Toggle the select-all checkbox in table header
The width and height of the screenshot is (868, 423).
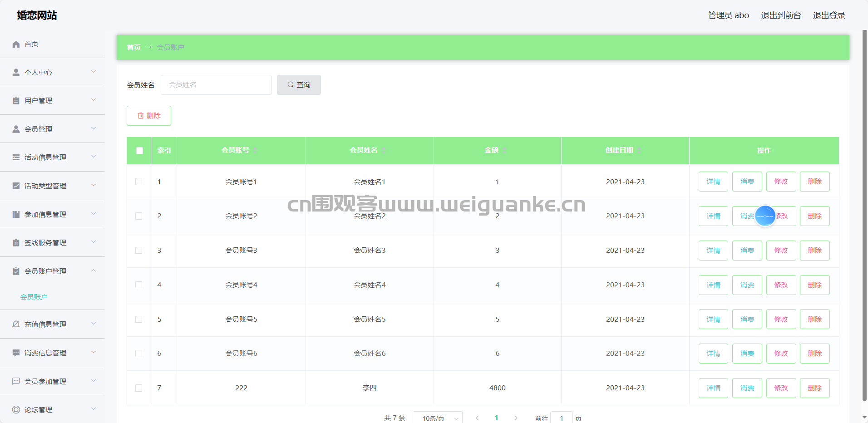click(139, 151)
